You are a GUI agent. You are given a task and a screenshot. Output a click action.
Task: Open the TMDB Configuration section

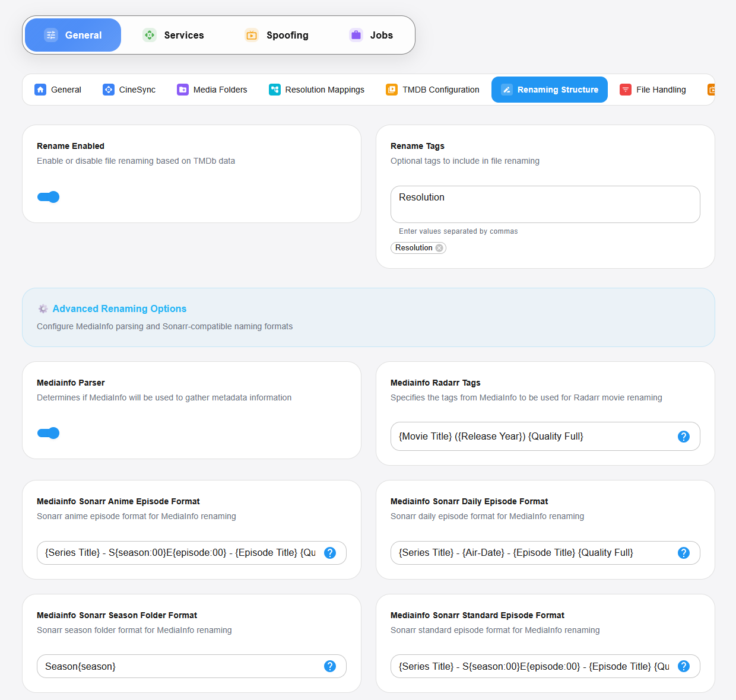coord(433,90)
